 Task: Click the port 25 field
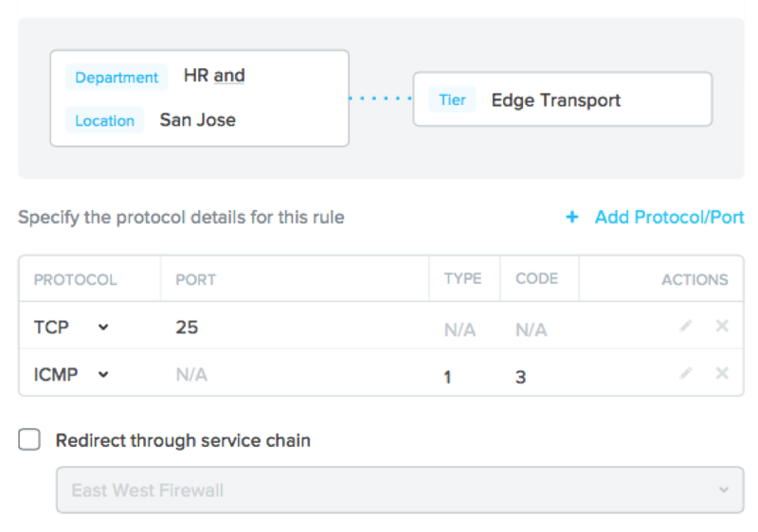(x=187, y=328)
